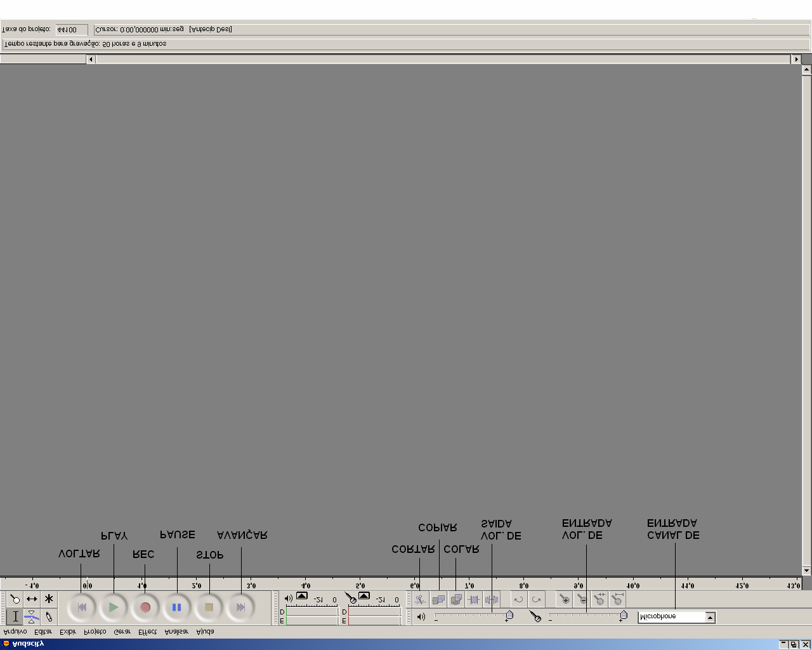Click the 5.0 mark on timeline ruler
This screenshot has height=650, width=812.
pyautogui.click(x=360, y=586)
